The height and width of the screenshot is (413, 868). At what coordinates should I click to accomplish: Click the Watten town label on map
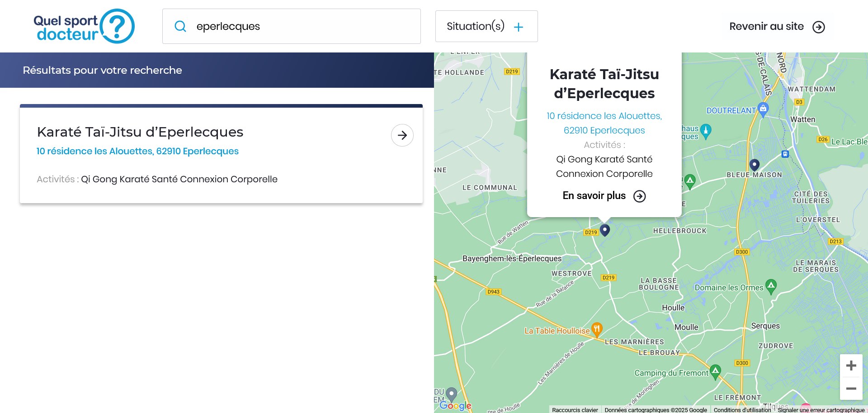coord(803,119)
